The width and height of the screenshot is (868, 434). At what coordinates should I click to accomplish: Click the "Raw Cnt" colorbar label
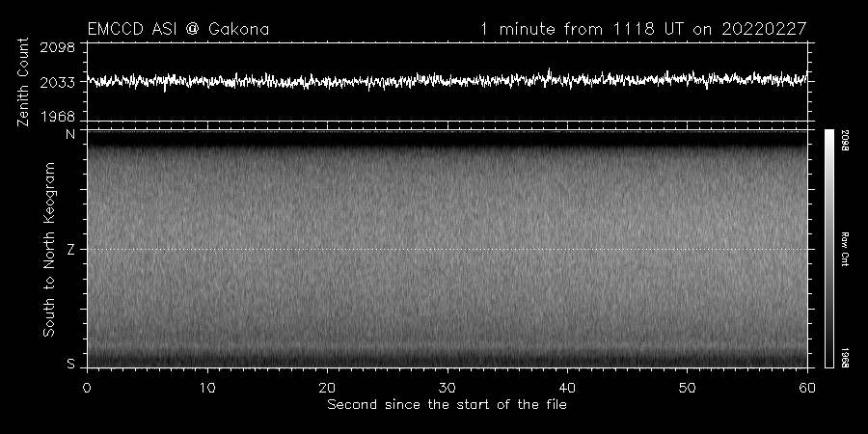pos(845,249)
